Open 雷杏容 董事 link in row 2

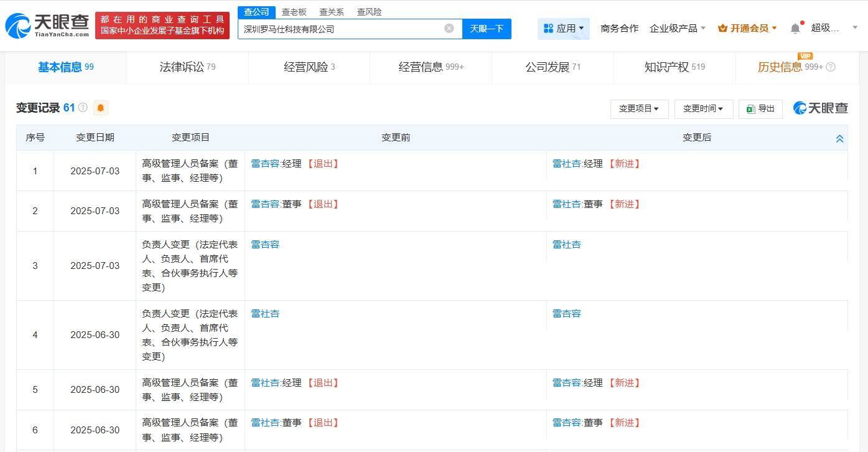265,204
